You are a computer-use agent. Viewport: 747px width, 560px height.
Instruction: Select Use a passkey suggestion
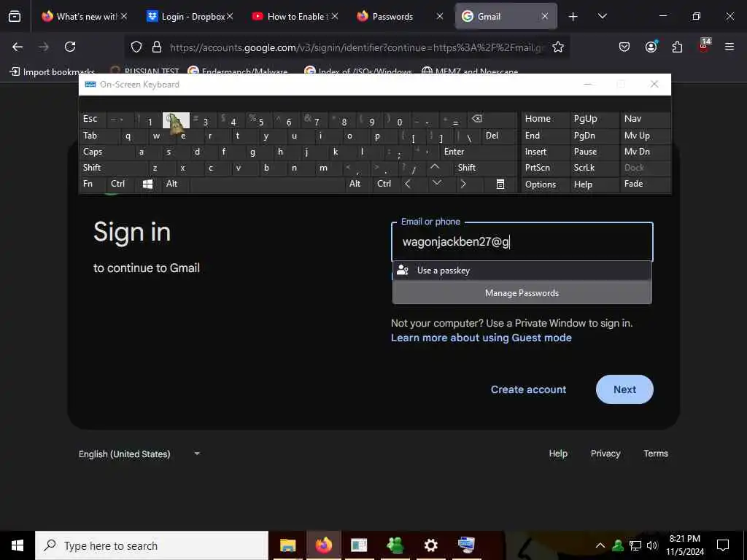pos(522,271)
